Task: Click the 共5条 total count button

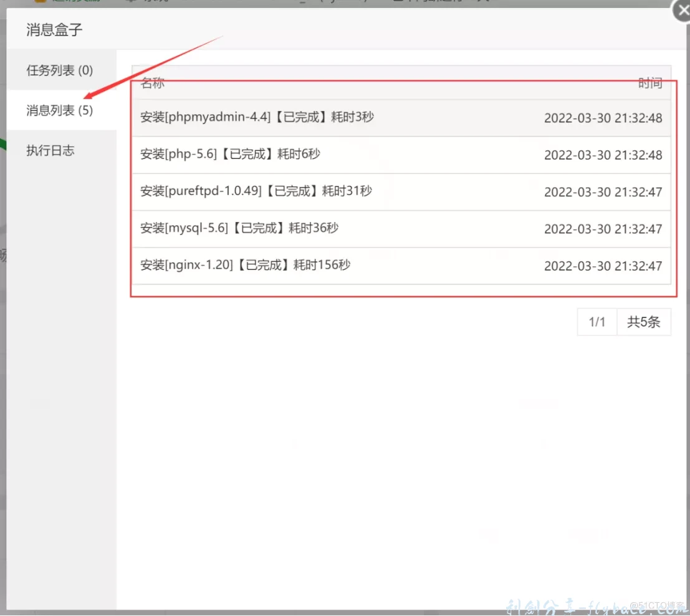Action: [644, 322]
